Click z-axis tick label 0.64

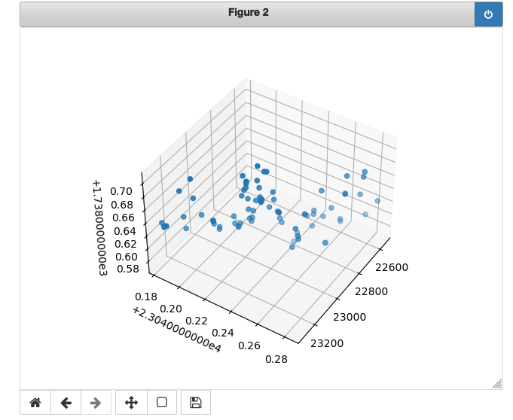pos(124,231)
